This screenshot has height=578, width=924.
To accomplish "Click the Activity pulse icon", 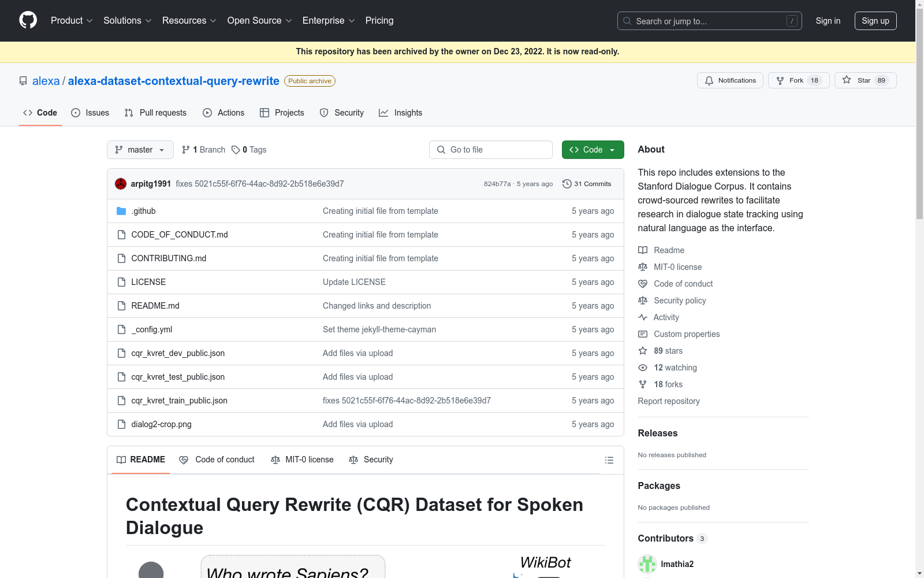I will (643, 317).
